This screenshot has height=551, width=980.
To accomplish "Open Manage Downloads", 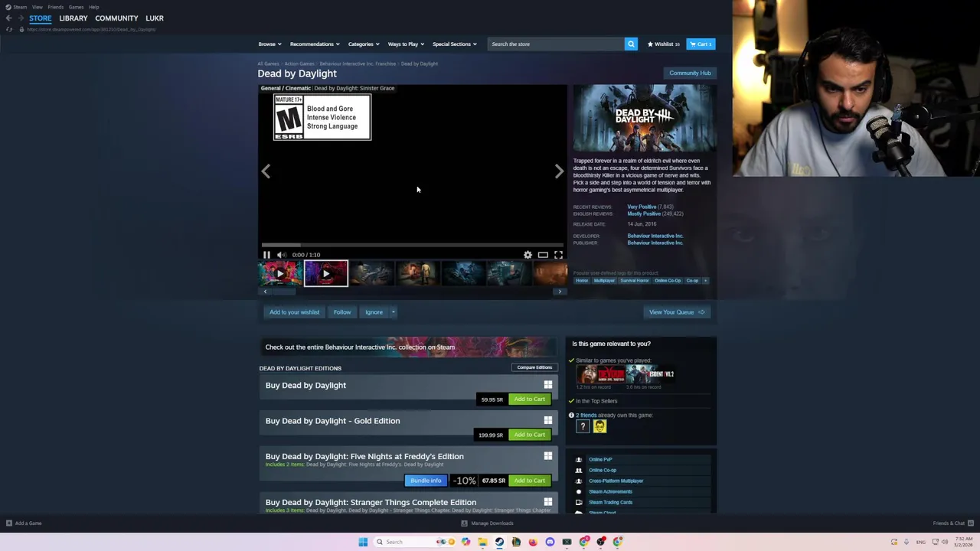I will 487,523.
